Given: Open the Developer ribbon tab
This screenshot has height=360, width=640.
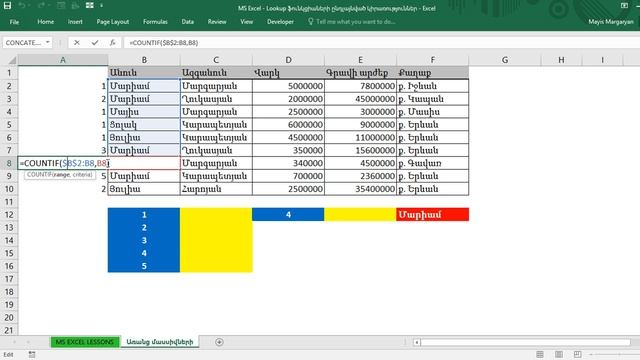Looking at the screenshot, I should 280,22.
